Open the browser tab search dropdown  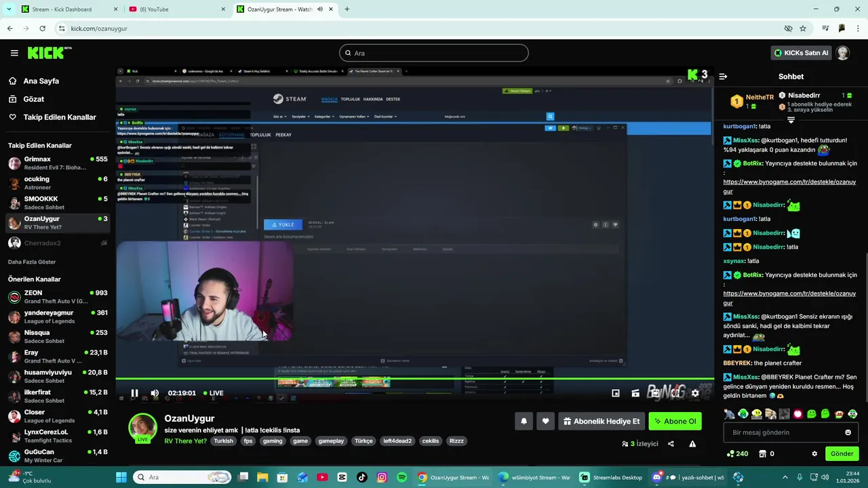(9, 9)
